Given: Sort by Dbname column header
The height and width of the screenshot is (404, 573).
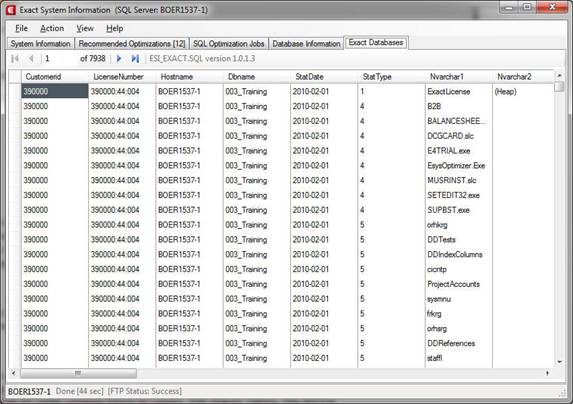Looking at the screenshot, I should point(257,77).
